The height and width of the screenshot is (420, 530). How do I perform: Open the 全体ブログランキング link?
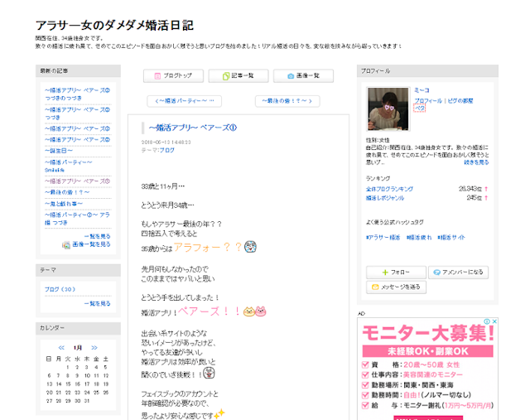[x=389, y=189]
